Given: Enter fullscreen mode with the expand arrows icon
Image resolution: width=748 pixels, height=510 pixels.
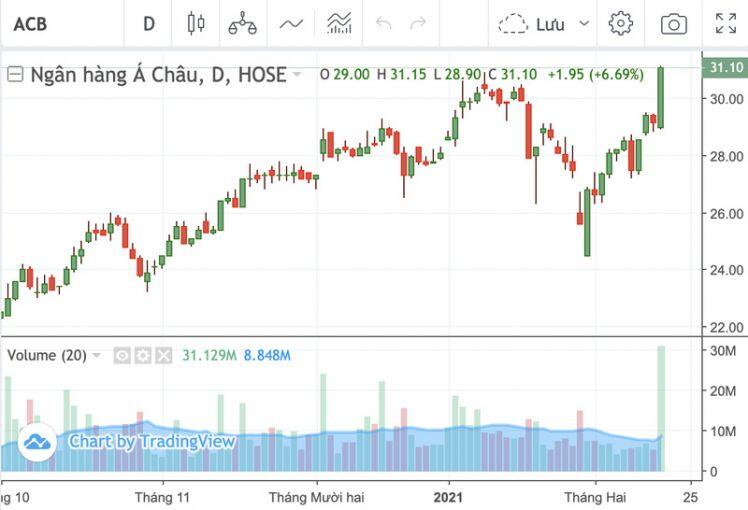Looking at the screenshot, I should click(726, 23).
